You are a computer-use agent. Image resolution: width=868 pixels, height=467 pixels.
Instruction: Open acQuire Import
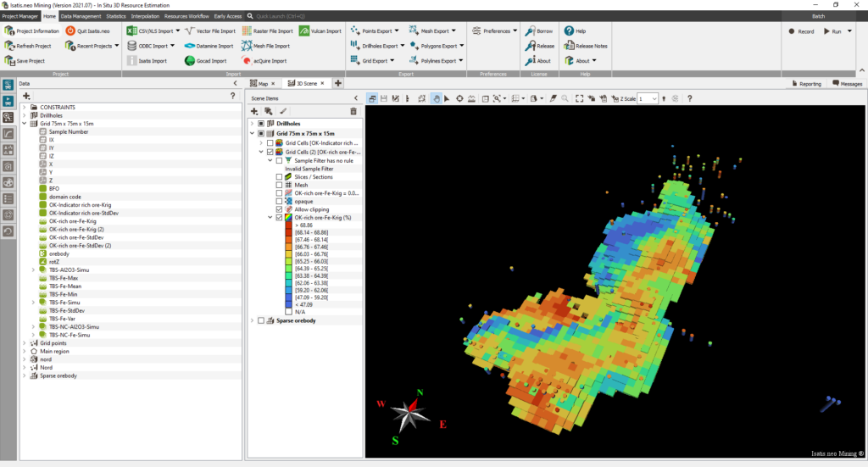pos(264,61)
